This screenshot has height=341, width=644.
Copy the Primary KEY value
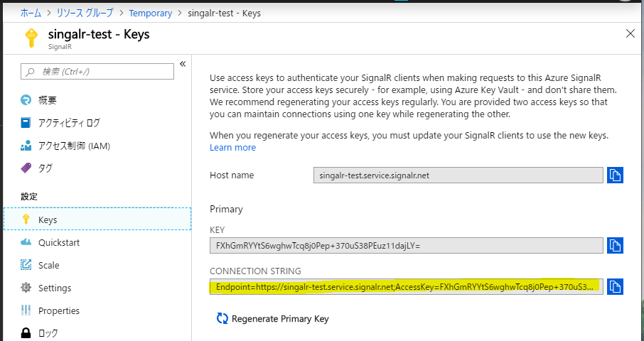pos(615,245)
